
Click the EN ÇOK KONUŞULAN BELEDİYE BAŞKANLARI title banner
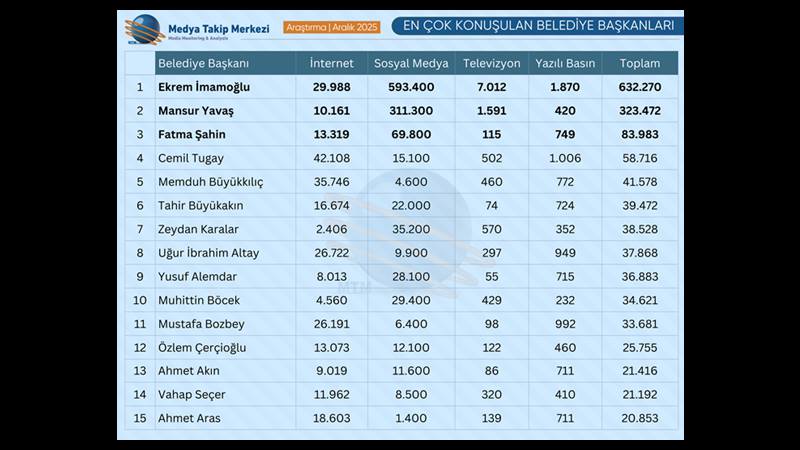(x=531, y=26)
